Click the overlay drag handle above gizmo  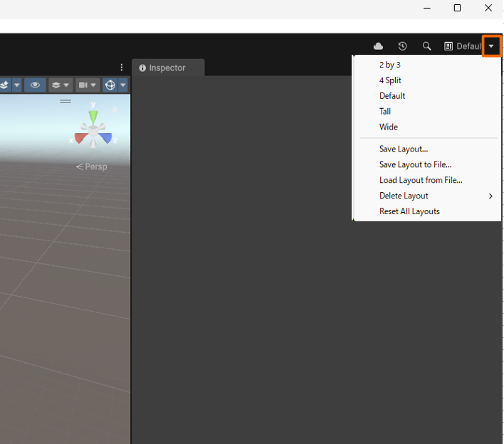(x=65, y=101)
